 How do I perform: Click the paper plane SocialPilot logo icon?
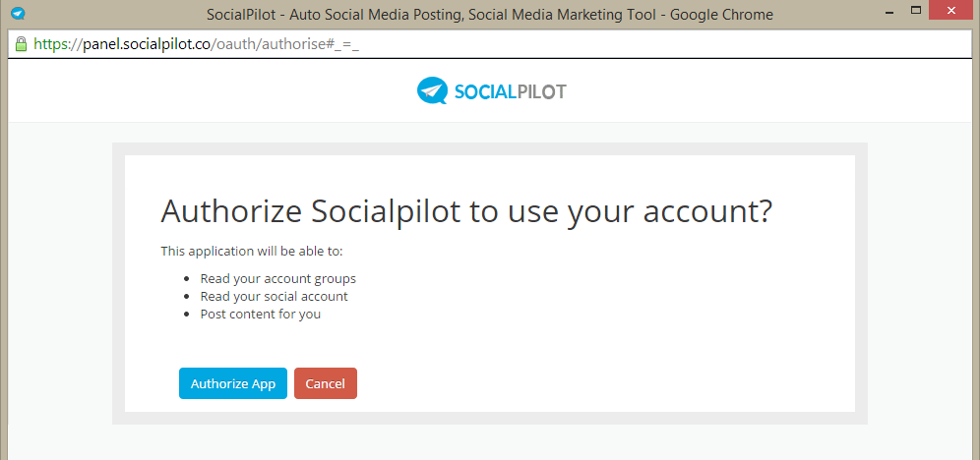[x=433, y=90]
